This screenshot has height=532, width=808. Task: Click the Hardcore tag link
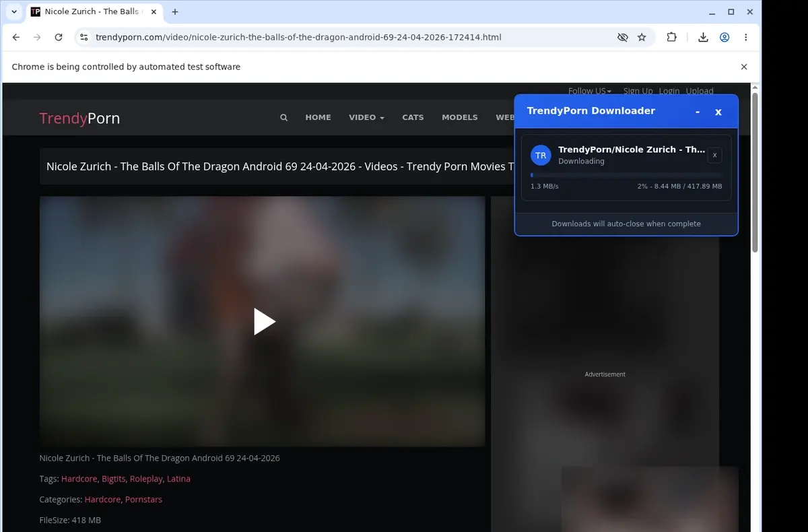tap(79, 479)
